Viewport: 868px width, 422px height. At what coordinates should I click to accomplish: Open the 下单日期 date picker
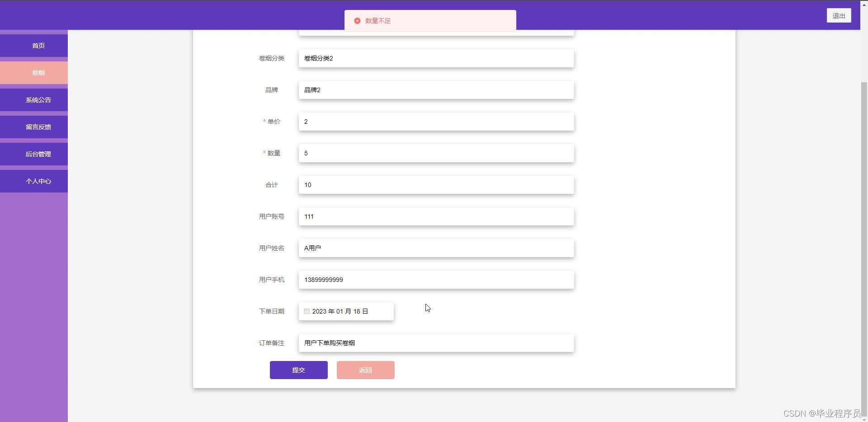346,311
